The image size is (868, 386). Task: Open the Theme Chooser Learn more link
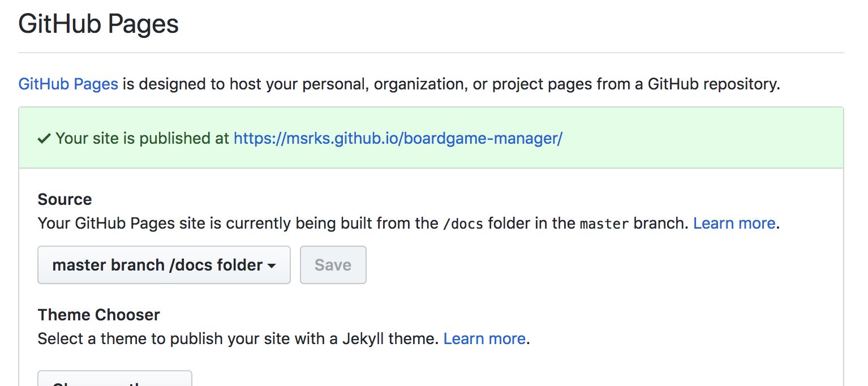(484, 338)
